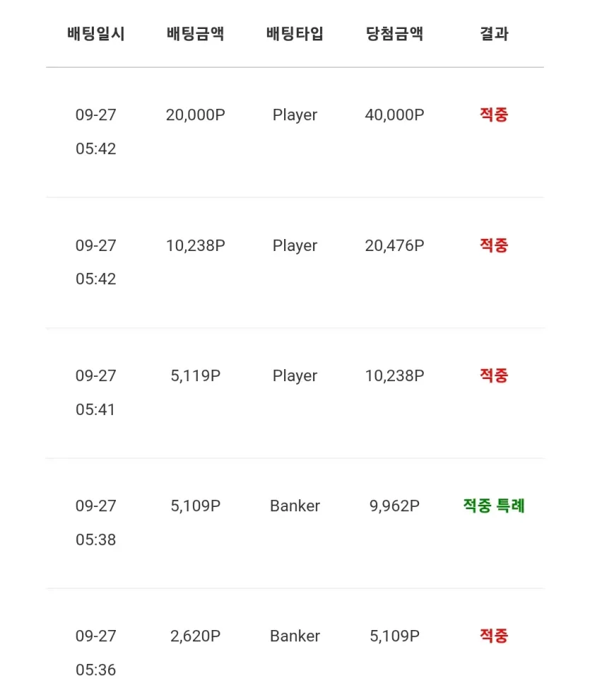Screen dimensions: 590x700
Task: Click the 배팅일시 column header
Action: (96, 34)
